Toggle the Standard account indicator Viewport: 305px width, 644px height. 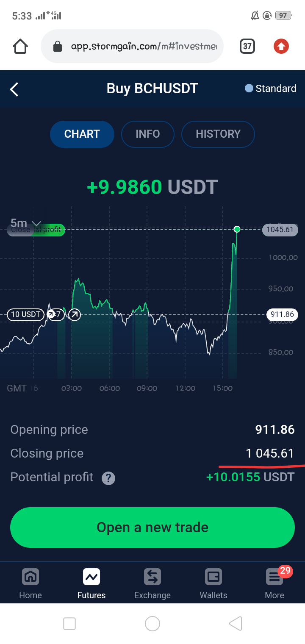coord(271,89)
